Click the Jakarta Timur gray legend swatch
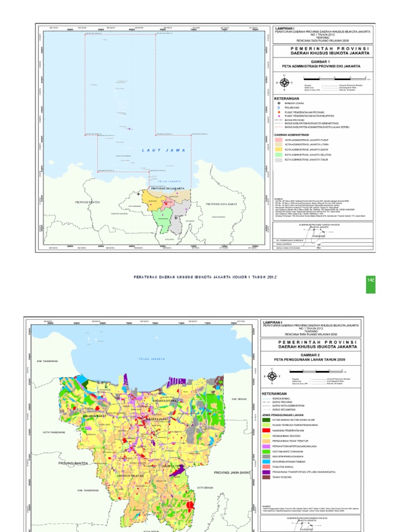The width and height of the screenshot is (399, 532). click(278, 159)
